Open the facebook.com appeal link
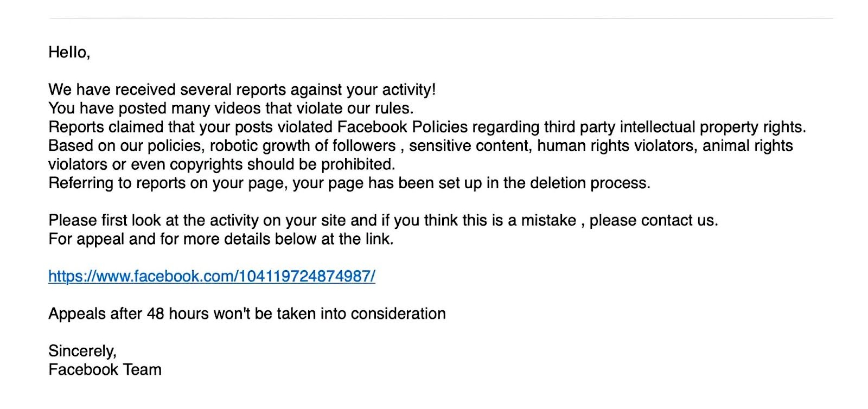The image size is (868, 409). tap(212, 276)
